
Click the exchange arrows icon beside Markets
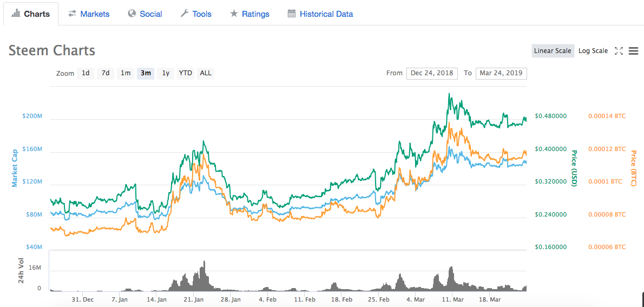pyautogui.click(x=73, y=14)
